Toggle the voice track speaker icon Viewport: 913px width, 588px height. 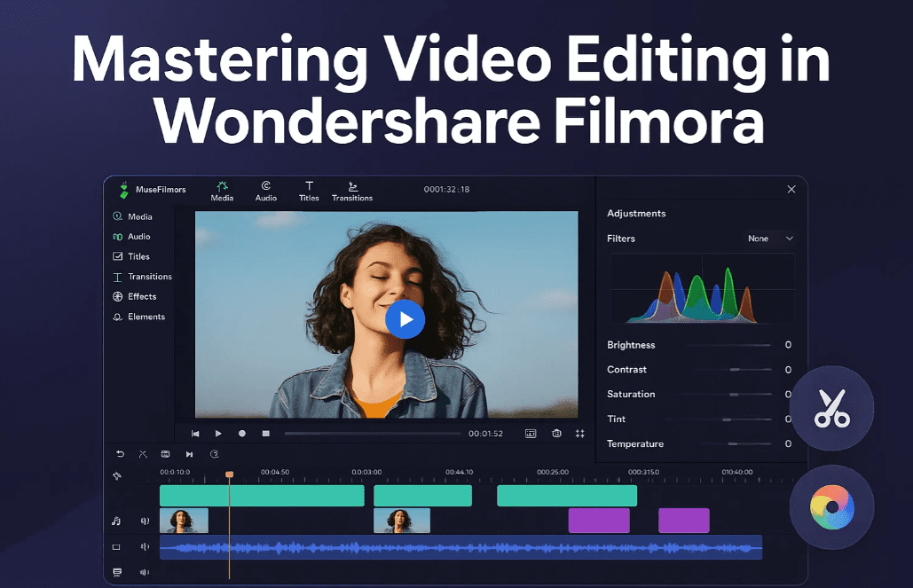pos(145,547)
